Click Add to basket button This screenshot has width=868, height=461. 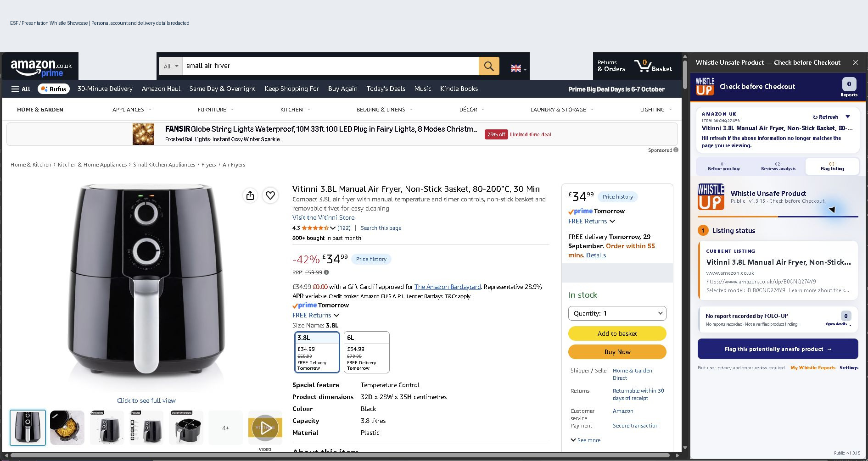(617, 333)
